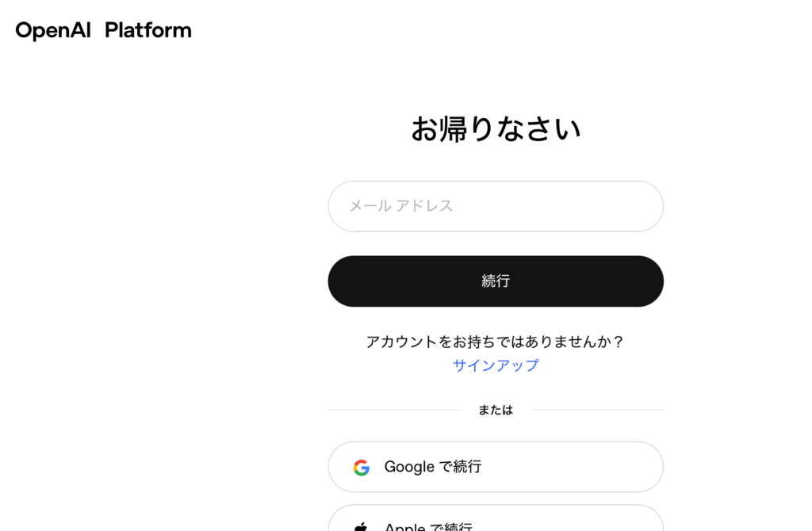Click the アカウントをお持ちではありませんか？ text
Viewport: 812px width, 531px height.
point(496,342)
